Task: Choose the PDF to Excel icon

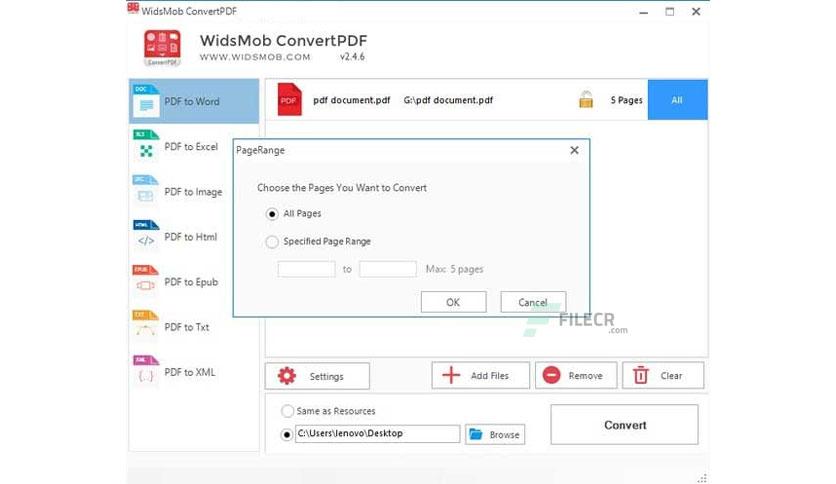Action: coord(146,146)
